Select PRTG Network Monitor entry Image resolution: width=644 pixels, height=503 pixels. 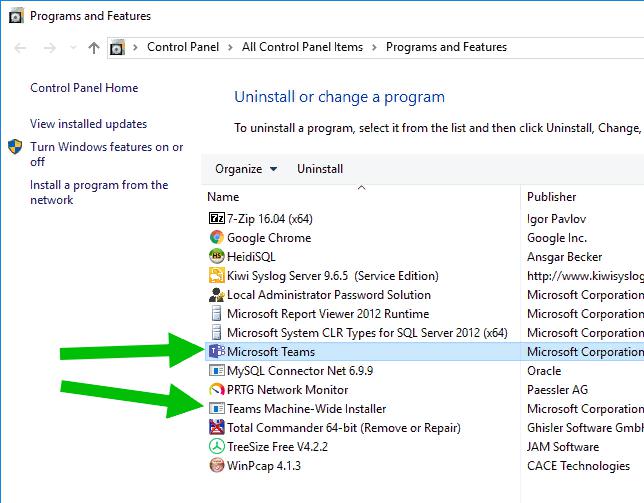tap(288, 390)
